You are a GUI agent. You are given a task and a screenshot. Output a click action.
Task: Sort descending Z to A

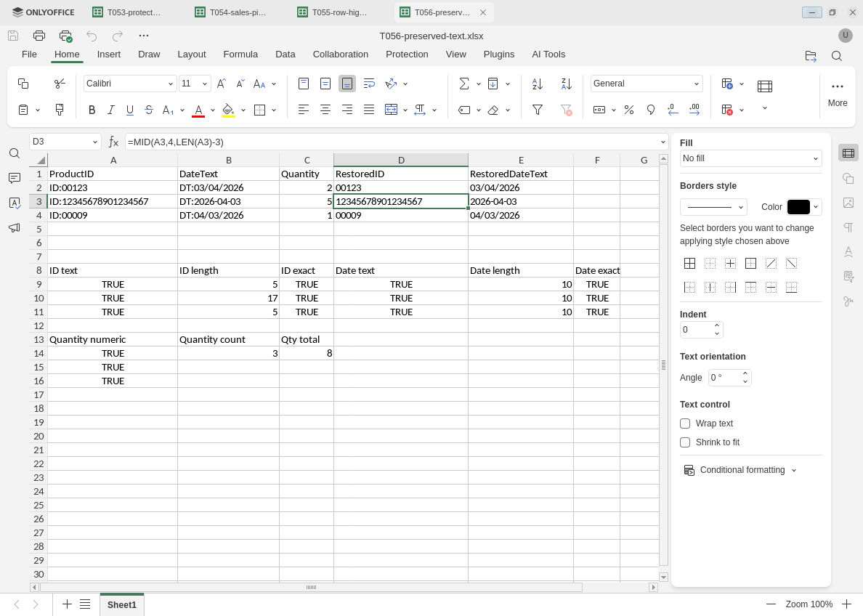567,84
